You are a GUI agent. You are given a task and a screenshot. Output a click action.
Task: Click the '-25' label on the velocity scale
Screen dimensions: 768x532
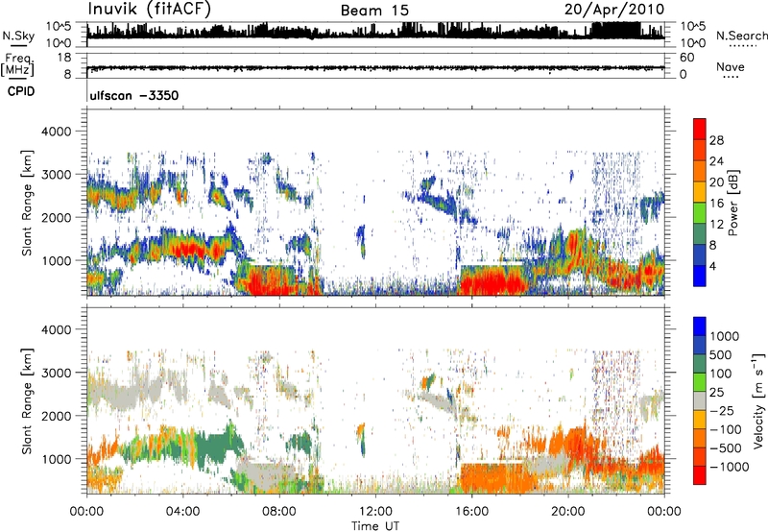(x=722, y=411)
